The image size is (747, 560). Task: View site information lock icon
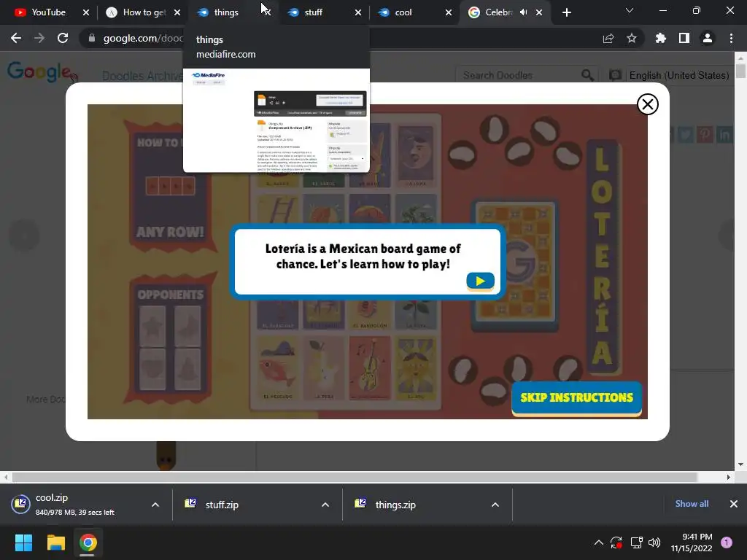pos(91,38)
